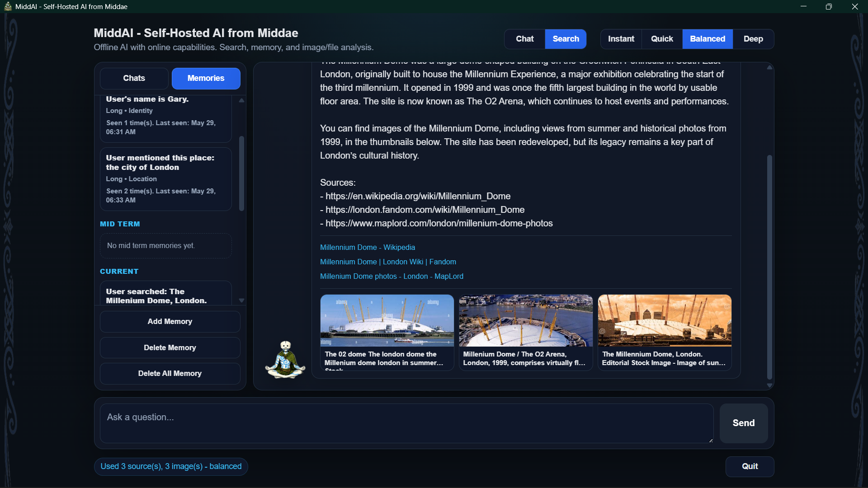Screen dimensions: 868x488
Task: Click the london.fandom.com source URL text
Action: coord(425,210)
